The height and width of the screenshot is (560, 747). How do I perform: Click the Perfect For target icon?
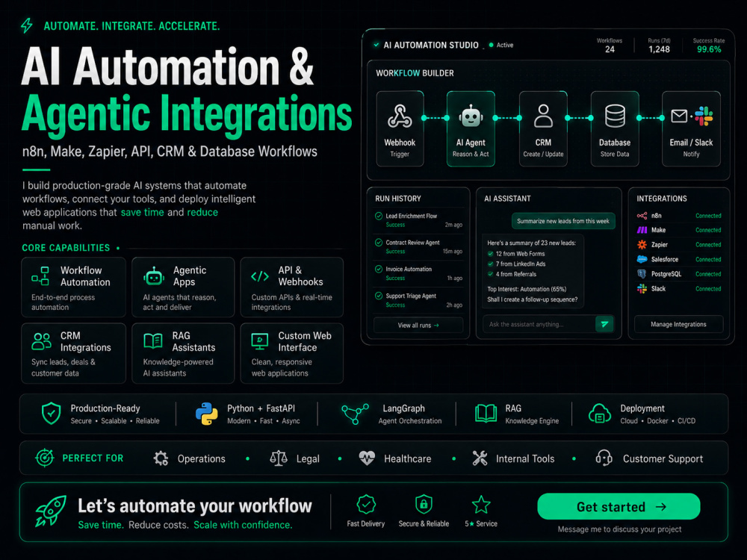(44, 458)
